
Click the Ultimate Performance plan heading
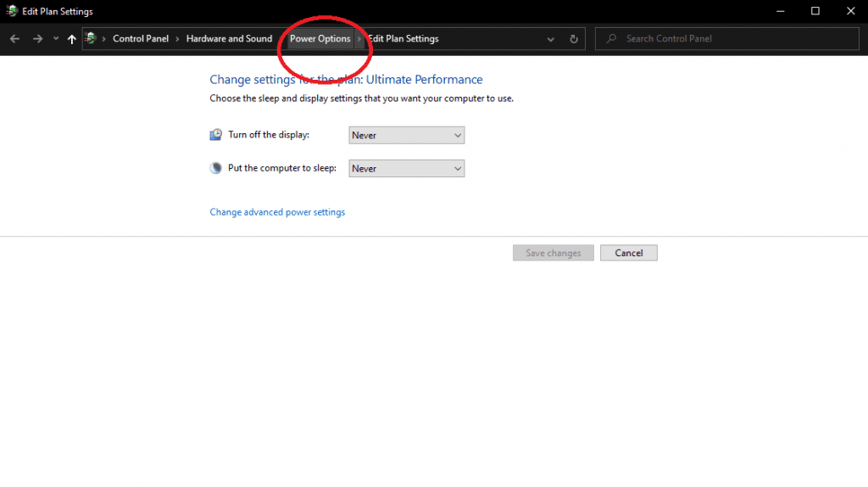(346, 79)
